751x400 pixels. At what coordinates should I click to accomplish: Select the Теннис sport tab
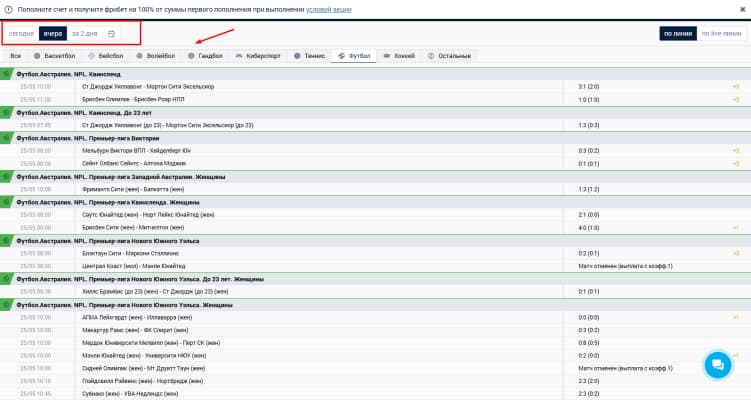tap(309, 56)
